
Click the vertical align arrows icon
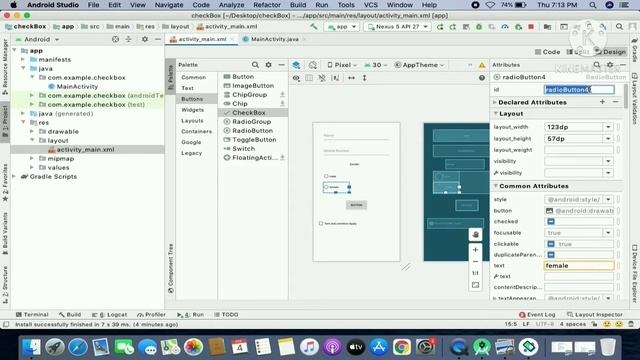click(364, 78)
